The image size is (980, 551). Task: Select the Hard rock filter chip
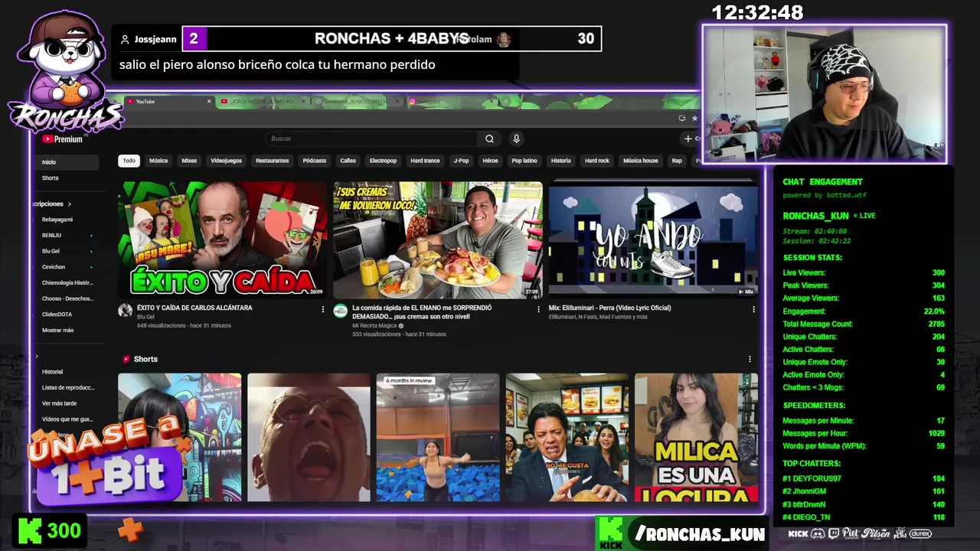597,161
